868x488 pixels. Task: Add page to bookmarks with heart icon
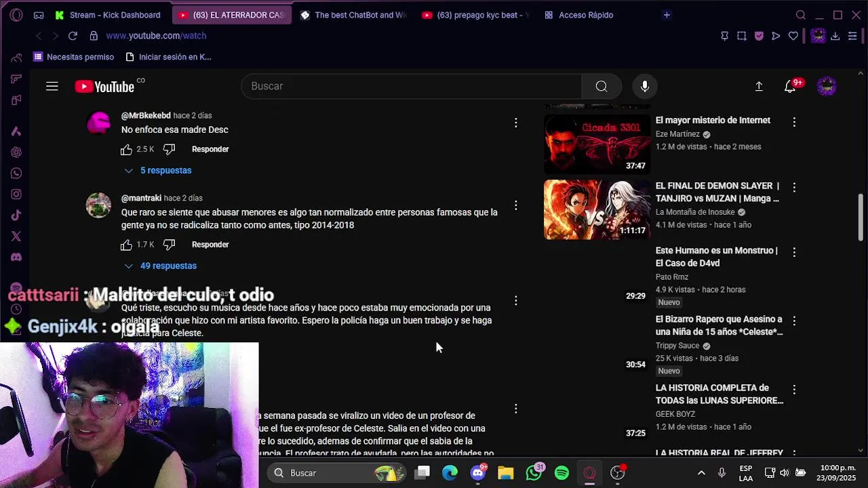[793, 36]
